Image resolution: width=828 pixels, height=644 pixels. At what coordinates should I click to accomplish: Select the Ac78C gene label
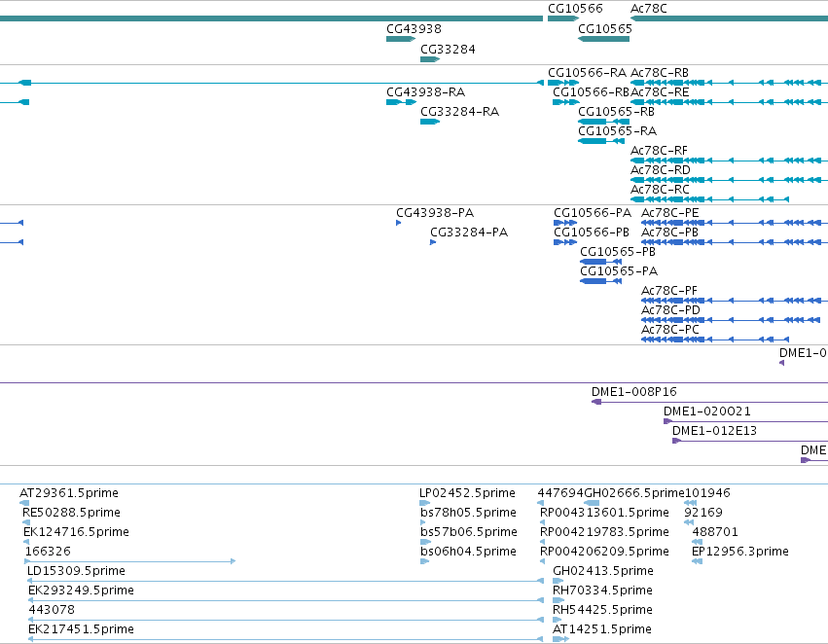648,9
